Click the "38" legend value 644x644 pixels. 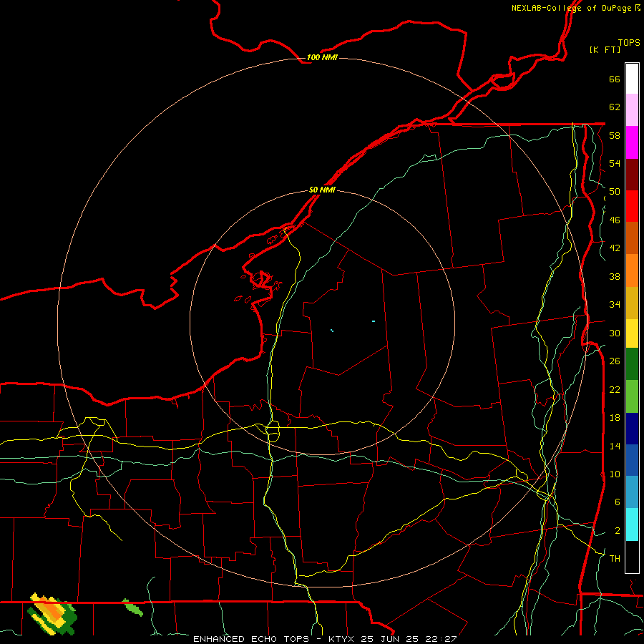point(615,276)
